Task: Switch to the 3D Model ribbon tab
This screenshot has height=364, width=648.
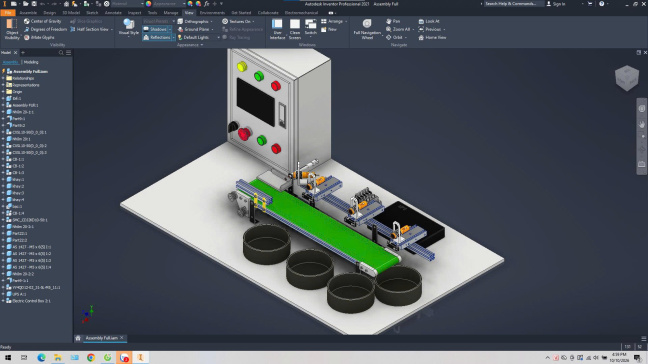Action: pyautogui.click(x=71, y=13)
